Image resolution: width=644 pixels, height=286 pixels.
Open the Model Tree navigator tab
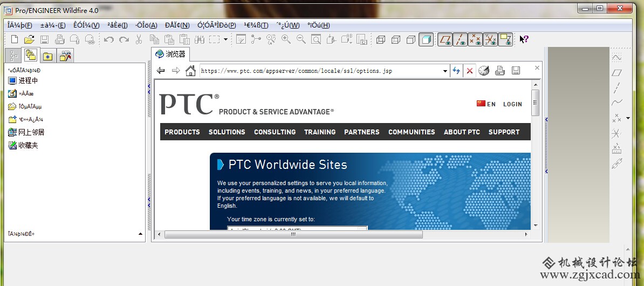(x=14, y=56)
